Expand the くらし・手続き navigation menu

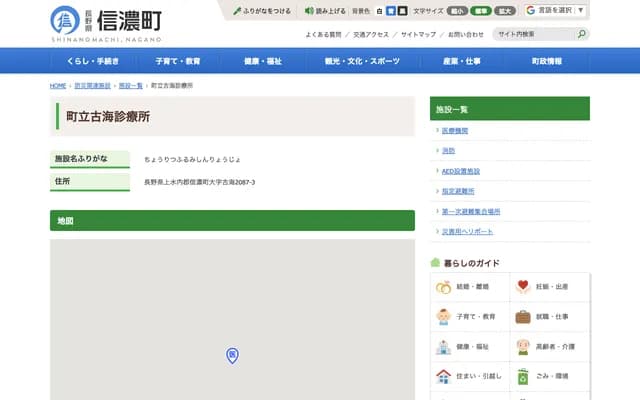(93, 61)
